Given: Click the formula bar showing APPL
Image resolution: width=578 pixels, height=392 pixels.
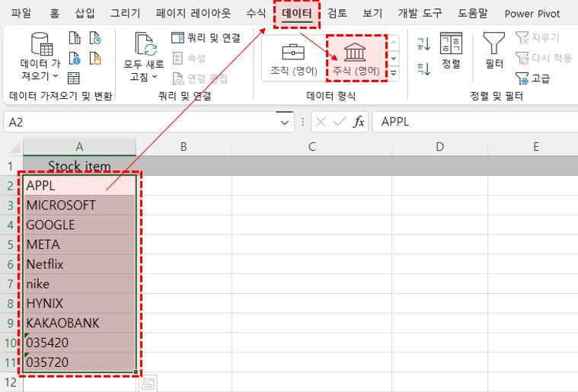Looking at the screenshot, I should (x=475, y=122).
